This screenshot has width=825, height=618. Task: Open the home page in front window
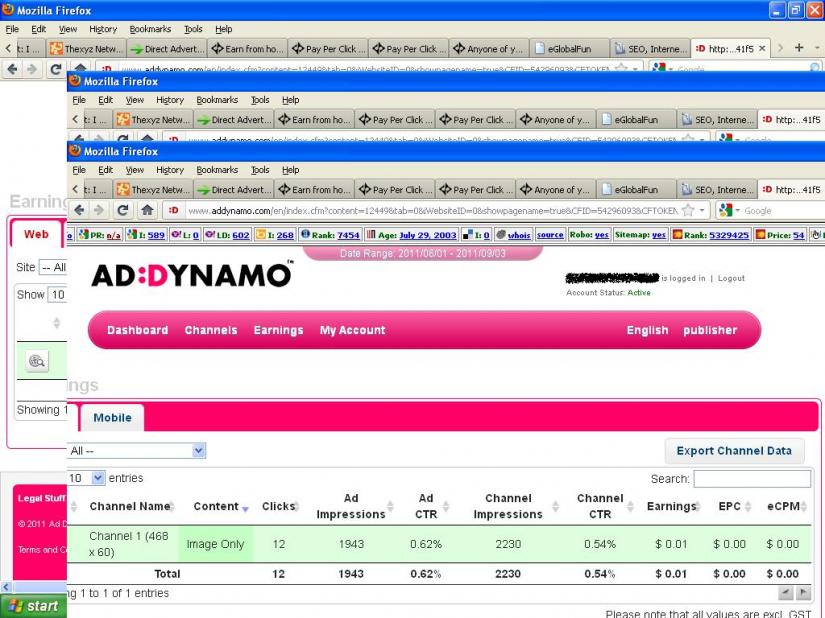pyautogui.click(x=147, y=210)
